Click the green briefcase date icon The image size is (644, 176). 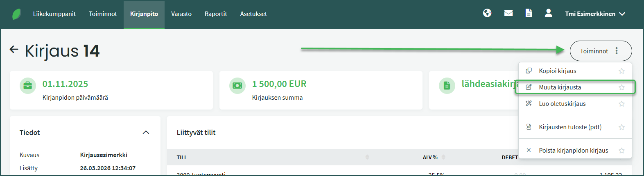pos(28,86)
